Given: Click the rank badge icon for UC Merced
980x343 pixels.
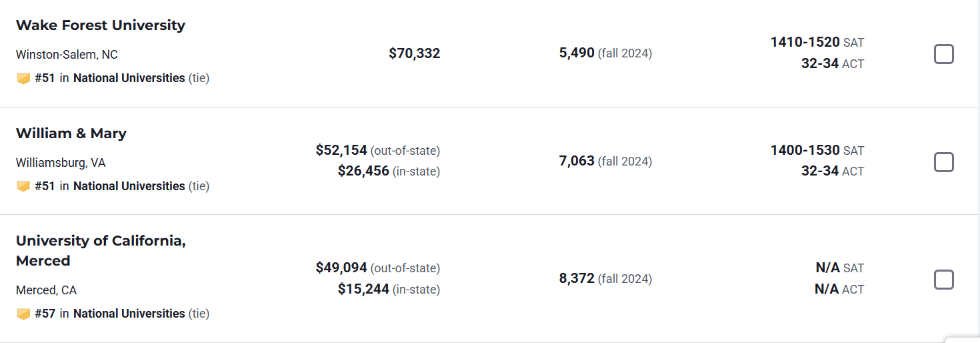Looking at the screenshot, I should click(23, 314).
